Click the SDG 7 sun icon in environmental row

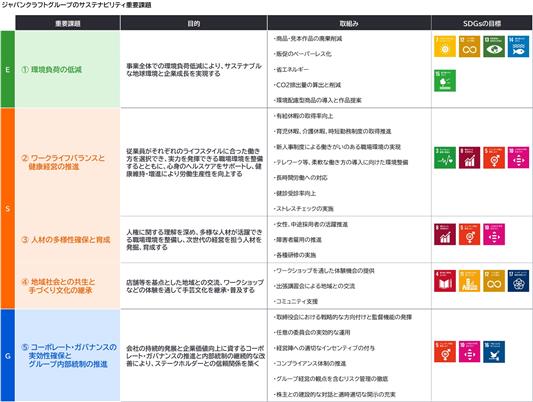pyautogui.click(x=445, y=46)
